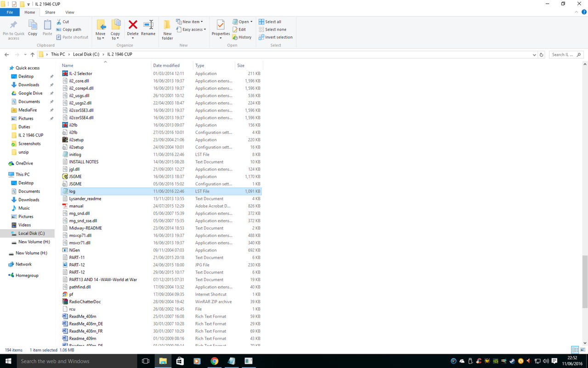Select MediaFire in navigation pane
The image size is (588, 368).
(28, 110)
